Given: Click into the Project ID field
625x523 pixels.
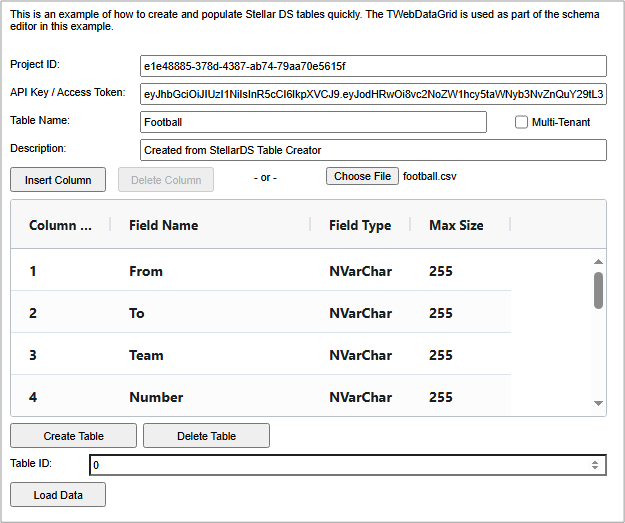Looking at the screenshot, I should pos(373,66).
